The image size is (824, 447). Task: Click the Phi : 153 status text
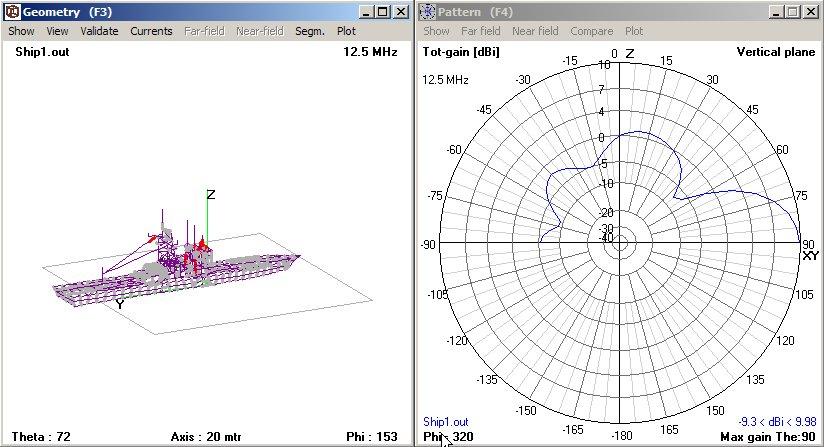pyautogui.click(x=372, y=436)
